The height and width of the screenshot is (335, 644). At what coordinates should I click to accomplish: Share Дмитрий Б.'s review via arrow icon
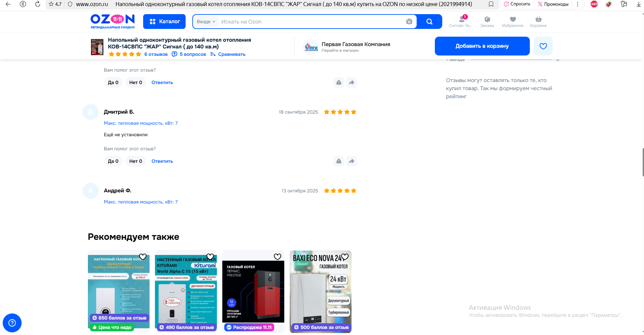(351, 161)
